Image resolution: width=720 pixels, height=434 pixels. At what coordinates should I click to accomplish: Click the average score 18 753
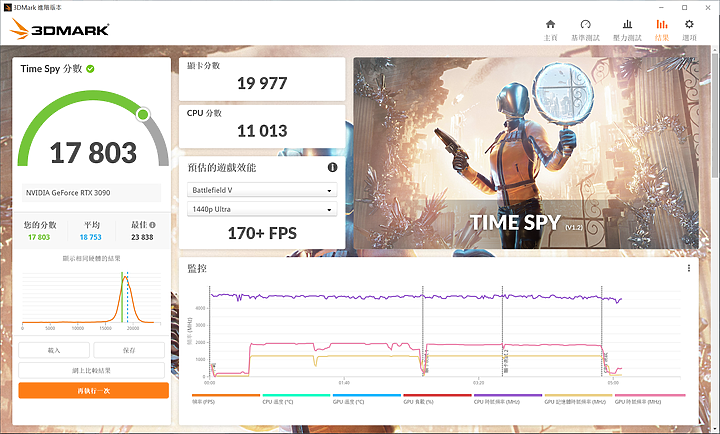coord(90,237)
